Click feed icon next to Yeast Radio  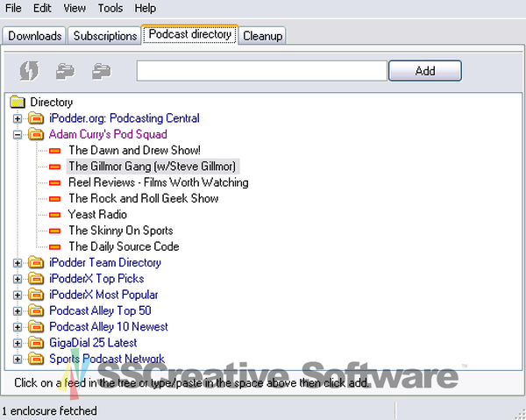point(54,215)
